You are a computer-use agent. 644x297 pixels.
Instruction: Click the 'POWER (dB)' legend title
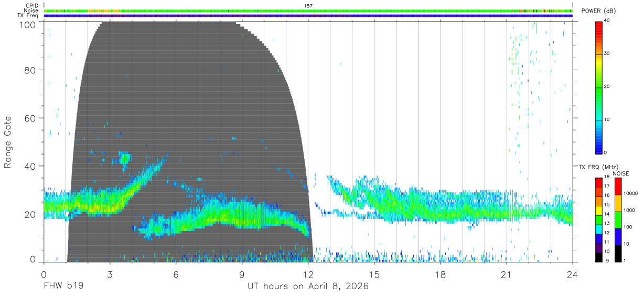598,11
